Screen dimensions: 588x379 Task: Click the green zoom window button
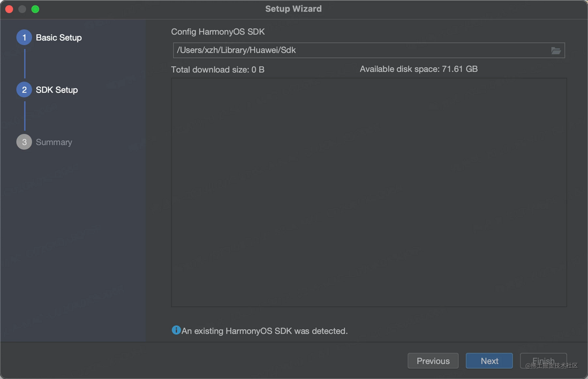click(x=35, y=9)
